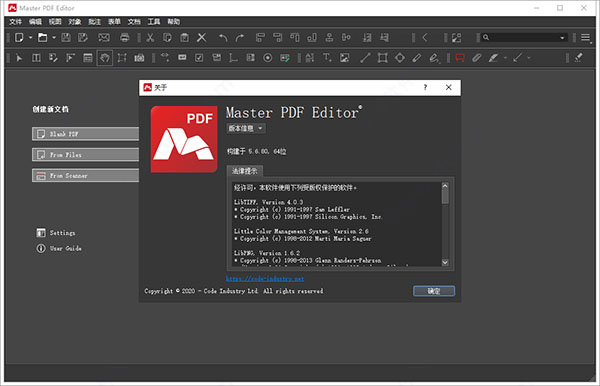Pick the Check Box form tool

coord(199,58)
